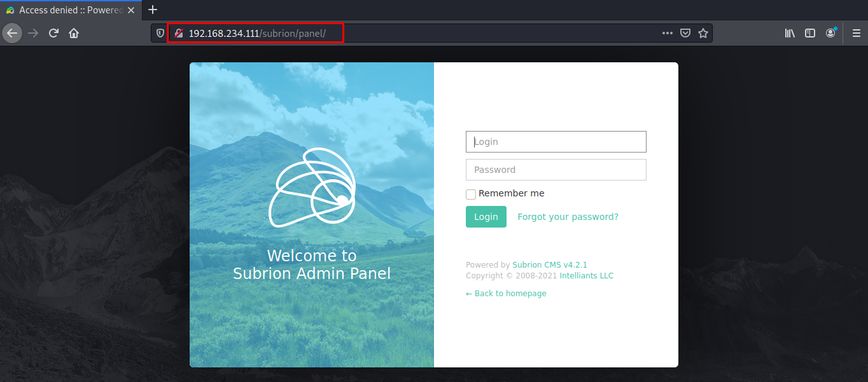
Task: Navigate back using the back arrow
Action: point(11,33)
